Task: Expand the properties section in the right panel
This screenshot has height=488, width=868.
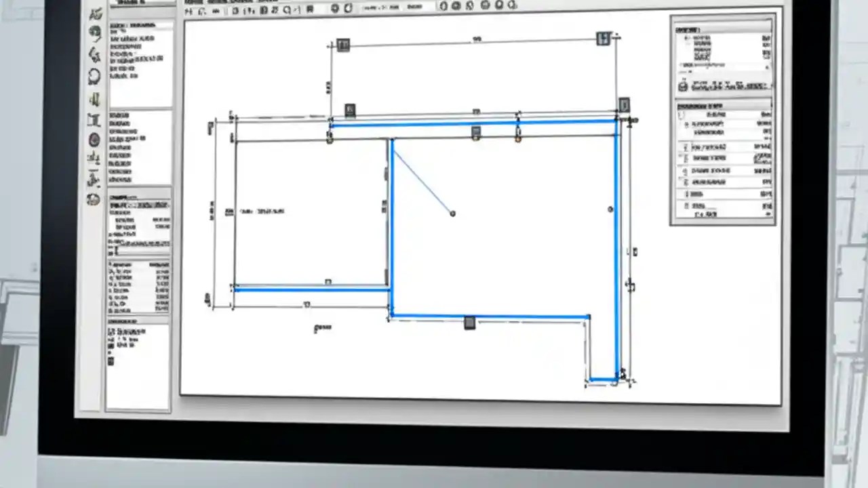Action: [x=722, y=106]
